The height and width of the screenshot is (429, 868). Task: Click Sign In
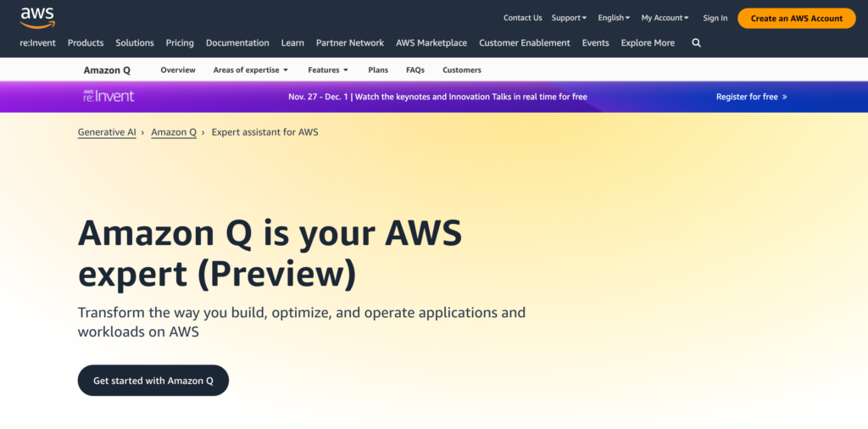tap(715, 19)
